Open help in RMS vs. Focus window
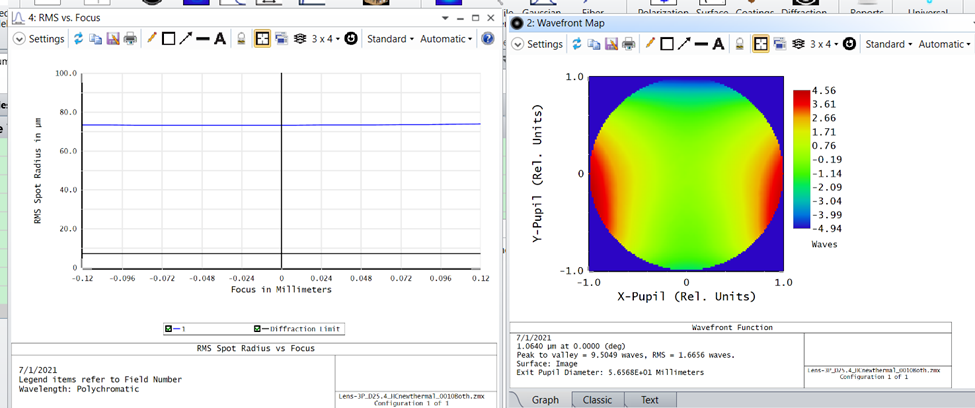The image size is (975, 408). tap(488, 39)
